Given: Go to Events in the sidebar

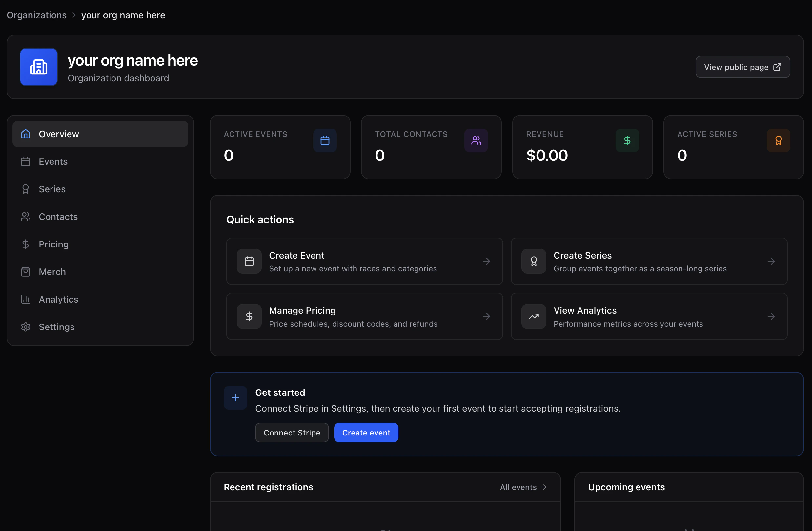Looking at the screenshot, I should point(100,161).
